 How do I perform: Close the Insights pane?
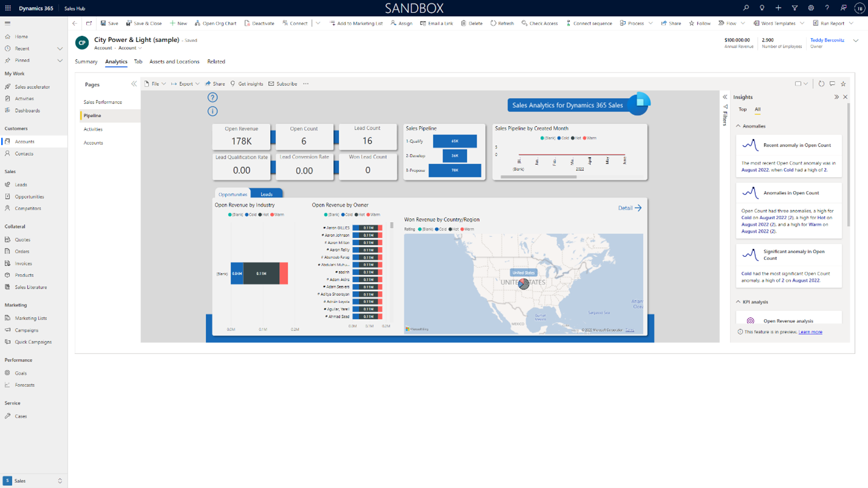845,97
